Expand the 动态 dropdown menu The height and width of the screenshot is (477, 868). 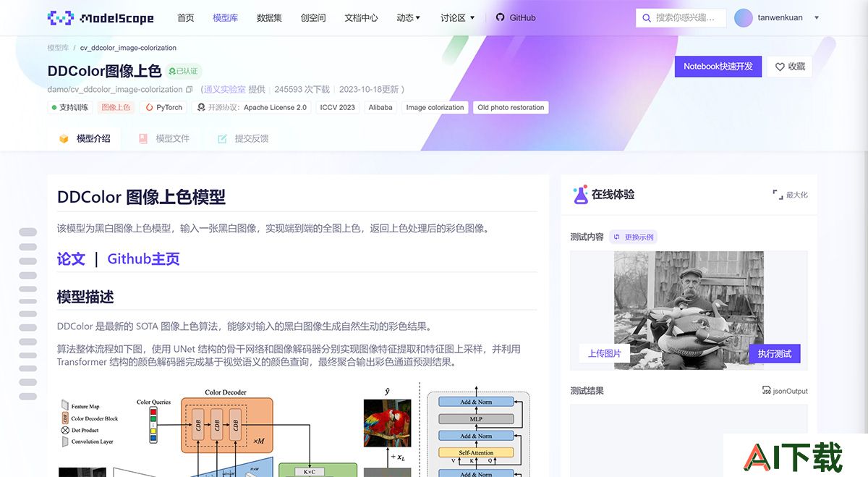pyautogui.click(x=408, y=17)
